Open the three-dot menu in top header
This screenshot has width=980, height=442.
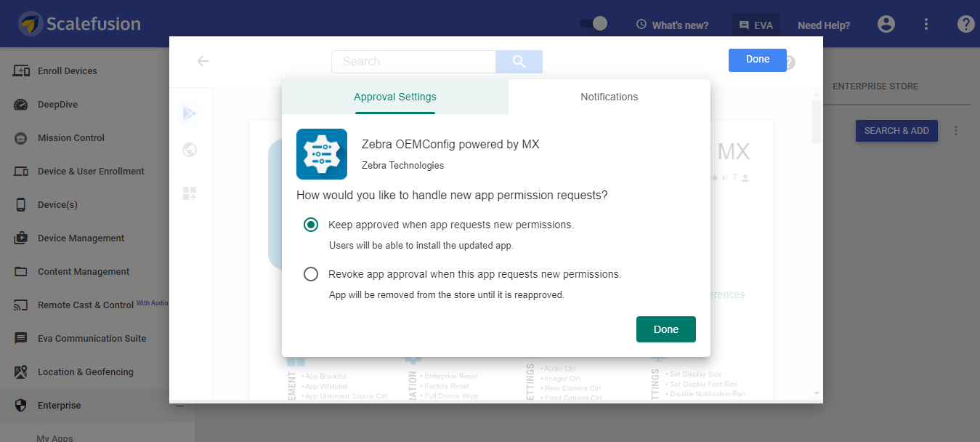[926, 24]
